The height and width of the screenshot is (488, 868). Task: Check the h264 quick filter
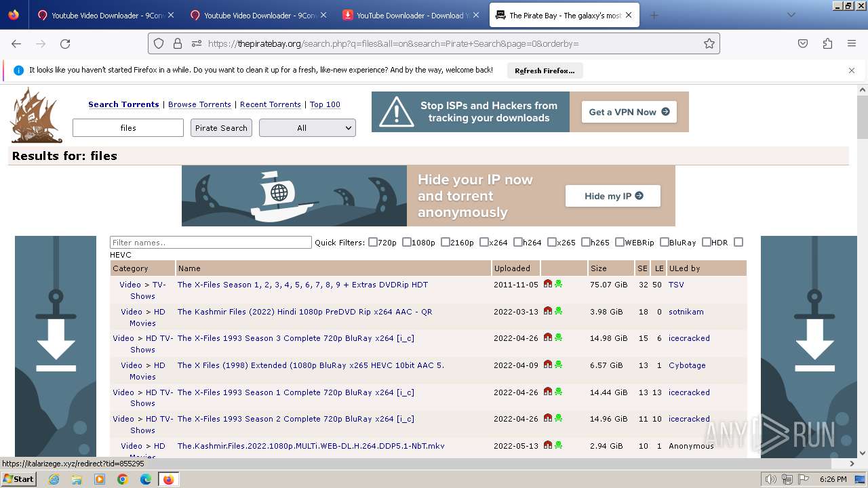[518, 242]
